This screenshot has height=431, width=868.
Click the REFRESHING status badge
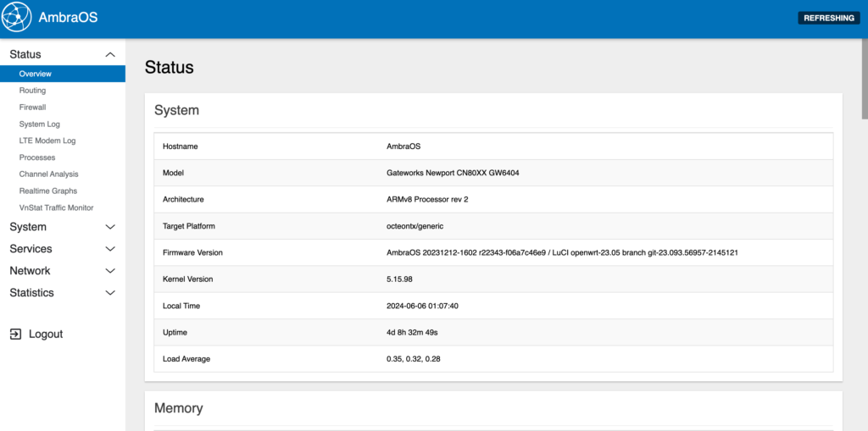[x=829, y=18]
